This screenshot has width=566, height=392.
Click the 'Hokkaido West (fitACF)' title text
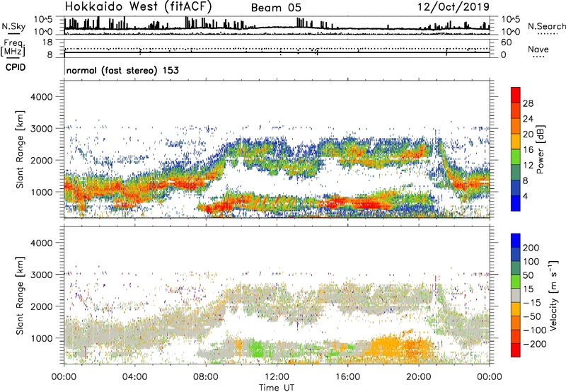tap(138, 6)
